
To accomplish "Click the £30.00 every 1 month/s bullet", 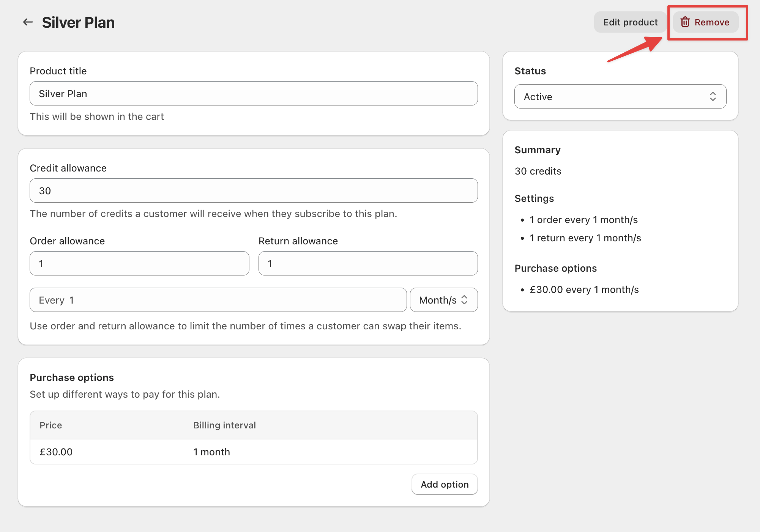I will pos(584,289).
